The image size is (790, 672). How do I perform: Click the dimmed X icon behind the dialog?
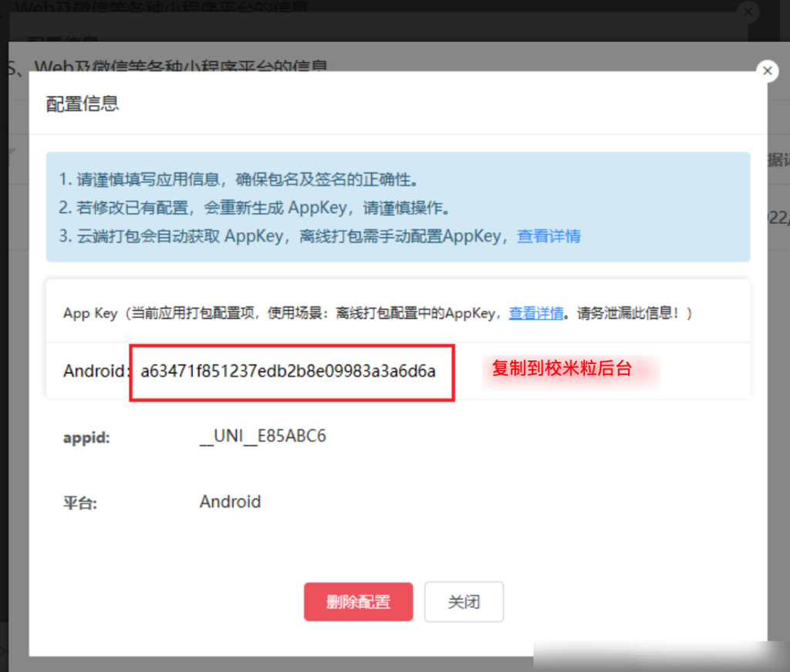pos(747,12)
